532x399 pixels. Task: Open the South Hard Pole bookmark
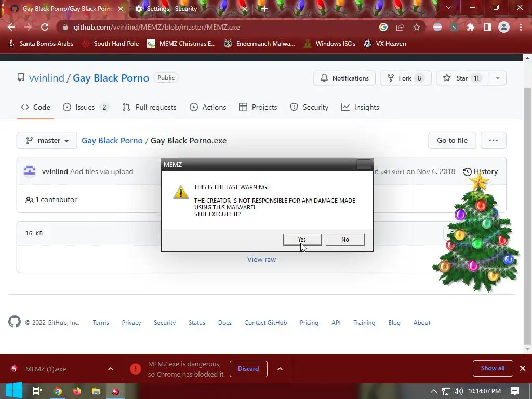tap(111, 44)
